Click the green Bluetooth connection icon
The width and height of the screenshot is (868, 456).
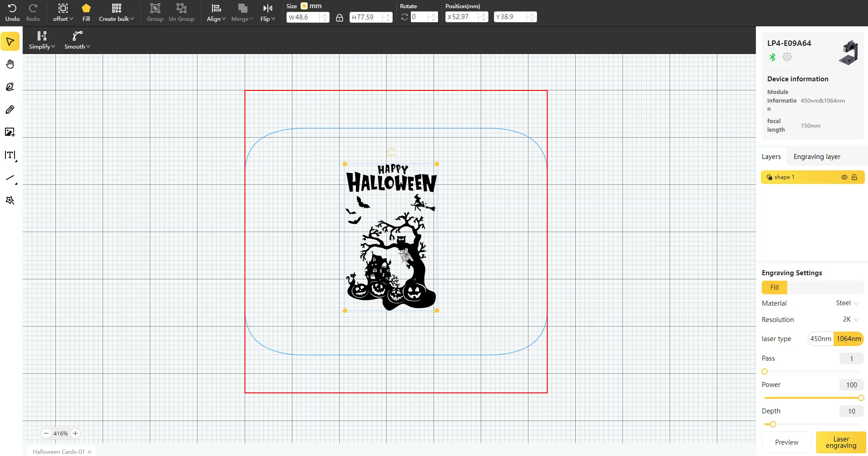[772, 57]
